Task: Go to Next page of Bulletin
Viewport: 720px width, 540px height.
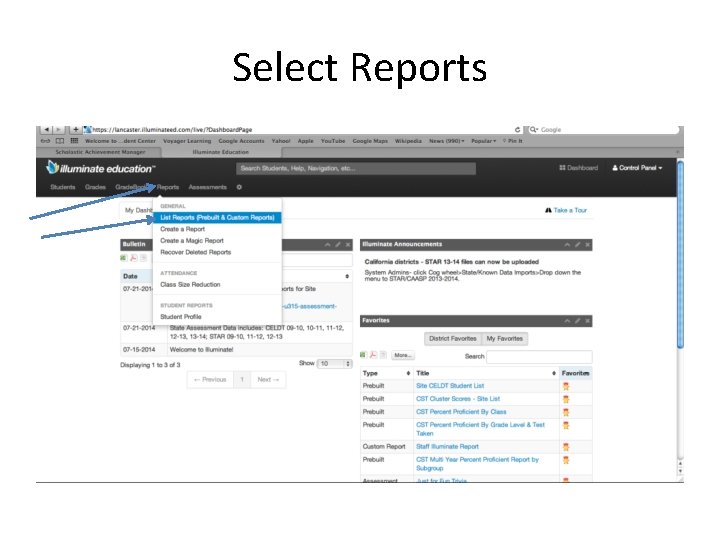Action: [x=268, y=380]
